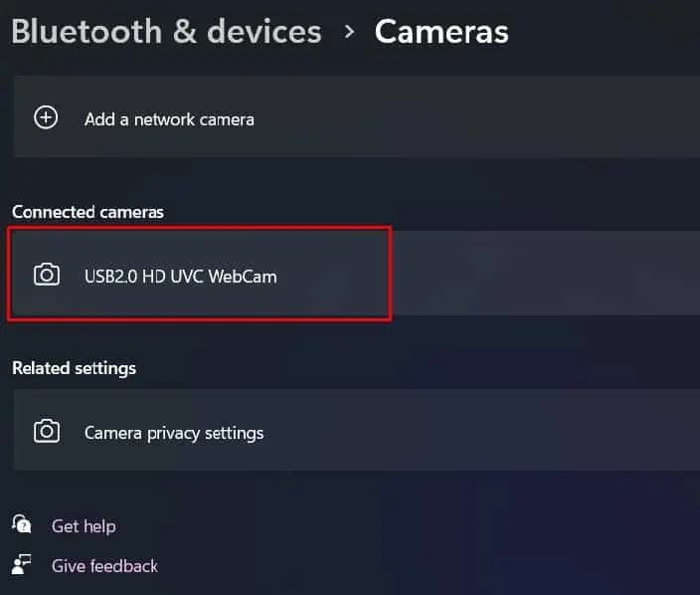Viewport: 700px width, 595px height.
Task: Click the camera icon beside privacy settings
Action: (47, 431)
